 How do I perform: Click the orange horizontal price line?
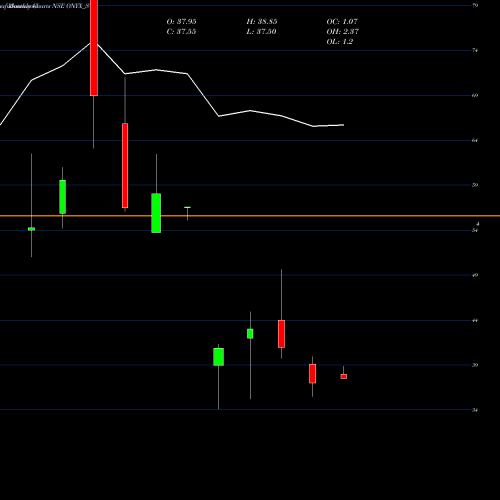pyautogui.click(x=250, y=216)
